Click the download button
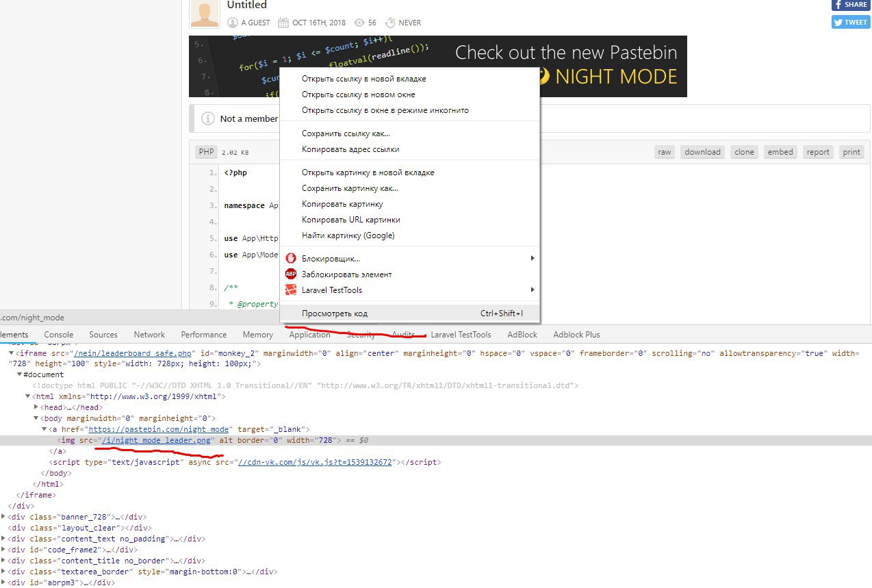Screen dimensions: 872x588 702,152
